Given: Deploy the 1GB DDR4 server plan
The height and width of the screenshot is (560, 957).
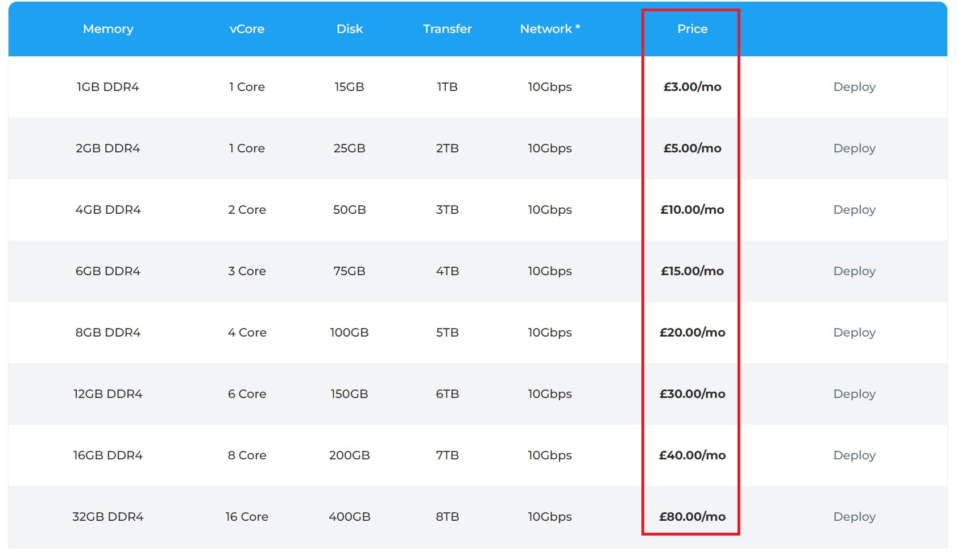Looking at the screenshot, I should click(x=854, y=87).
